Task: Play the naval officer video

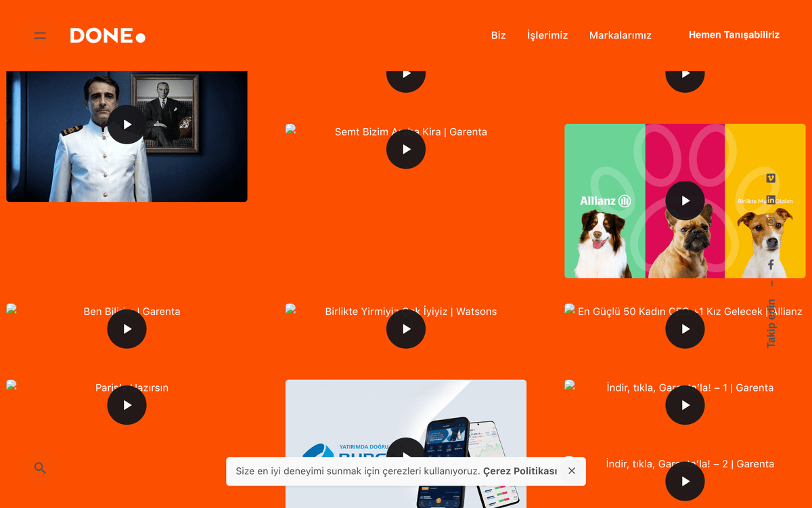Action: coord(127,125)
